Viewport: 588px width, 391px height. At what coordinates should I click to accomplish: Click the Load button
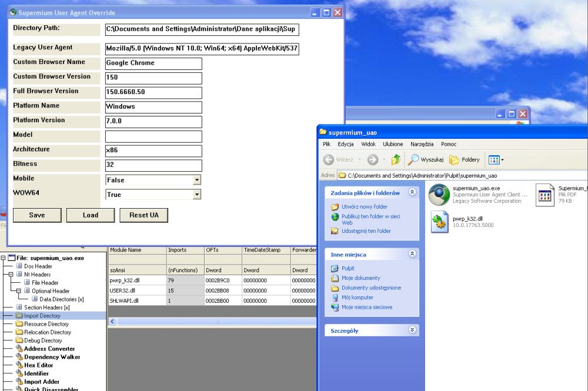click(91, 215)
